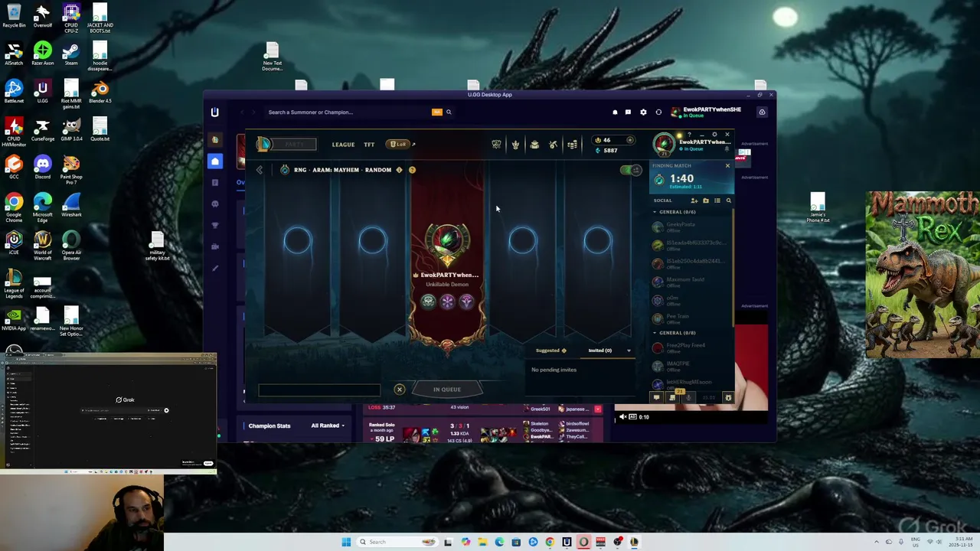Open the Mammoth Rex image window
Viewport: 980px width, 551px height.
923,274
